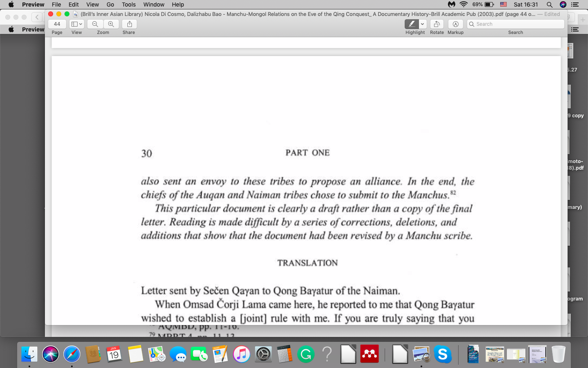
Task: Open Mendeley from the dock
Action: (x=370, y=354)
